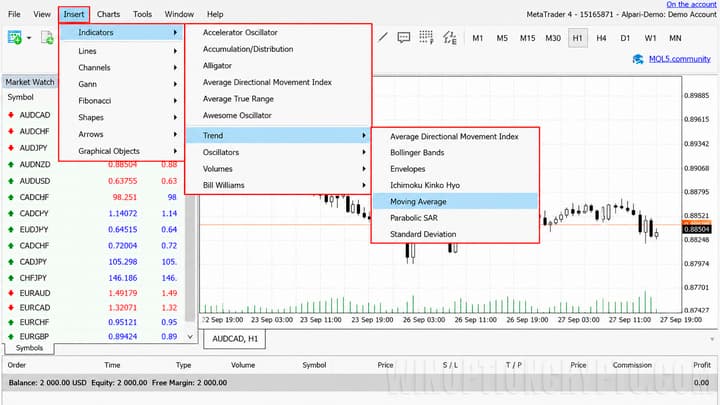Switch to M15 timeframe
720x405 pixels.
click(x=527, y=38)
